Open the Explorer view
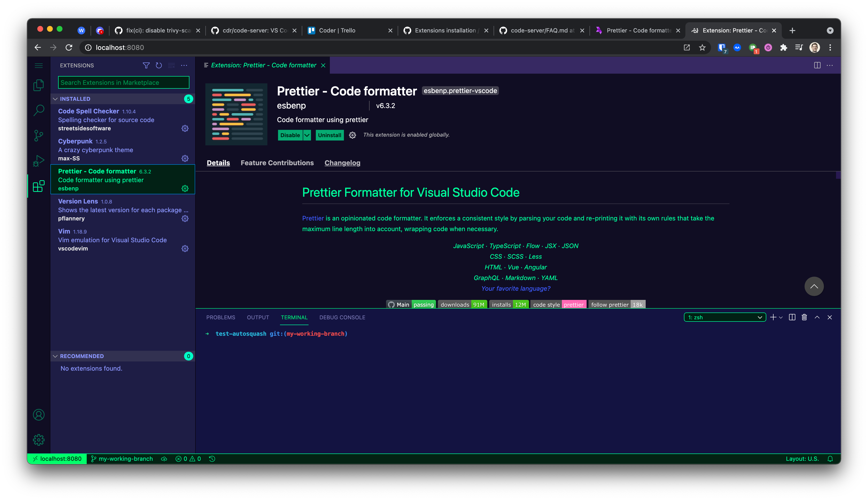Image resolution: width=868 pixels, height=500 pixels. 39,85
